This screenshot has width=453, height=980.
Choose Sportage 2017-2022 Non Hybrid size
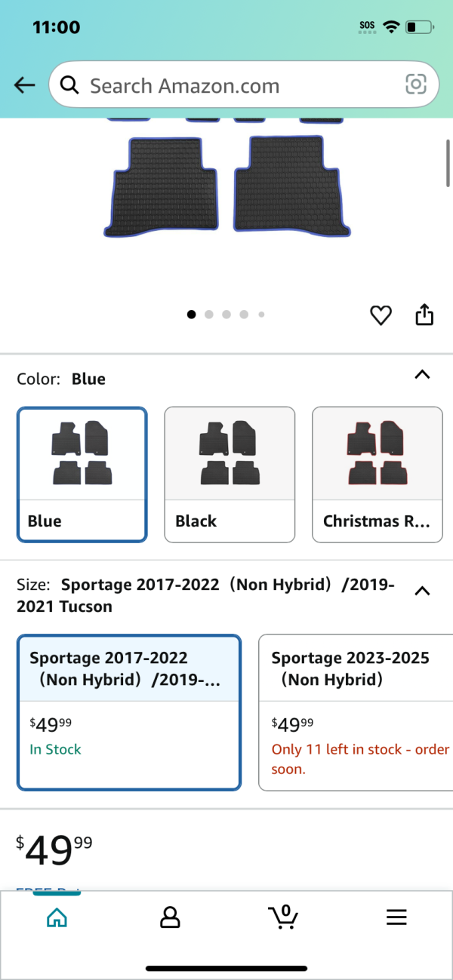click(x=129, y=713)
